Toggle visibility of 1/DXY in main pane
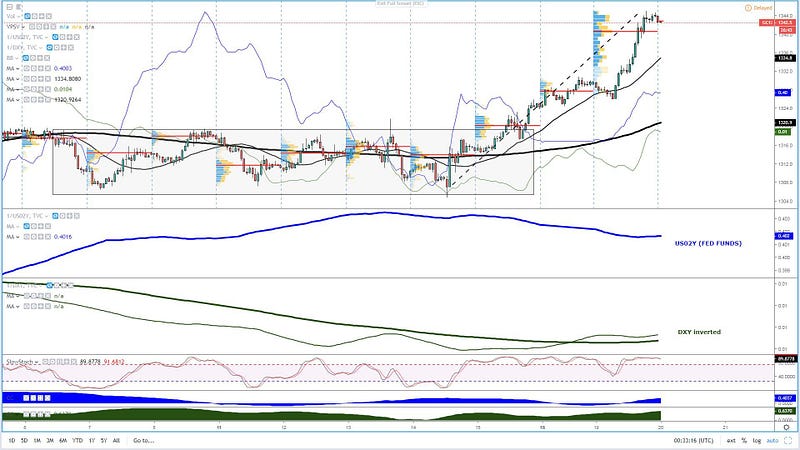800x450 pixels. click(x=49, y=47)
